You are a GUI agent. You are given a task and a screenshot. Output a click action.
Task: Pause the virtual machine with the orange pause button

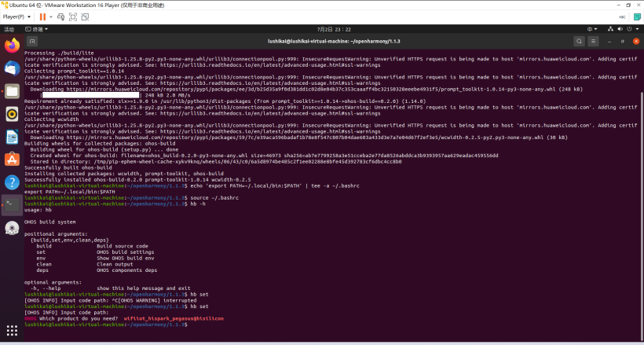coord(42,17)
